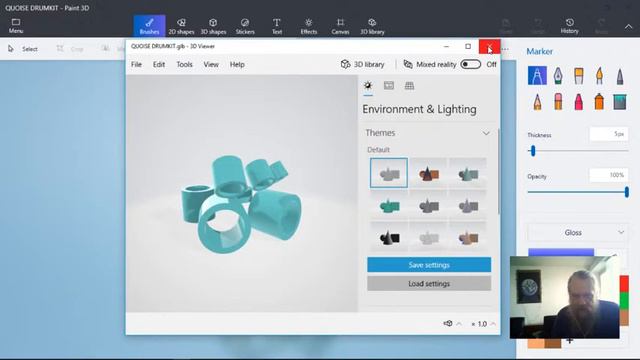Close the 3D Viewer window

click(x=489, y=47)
